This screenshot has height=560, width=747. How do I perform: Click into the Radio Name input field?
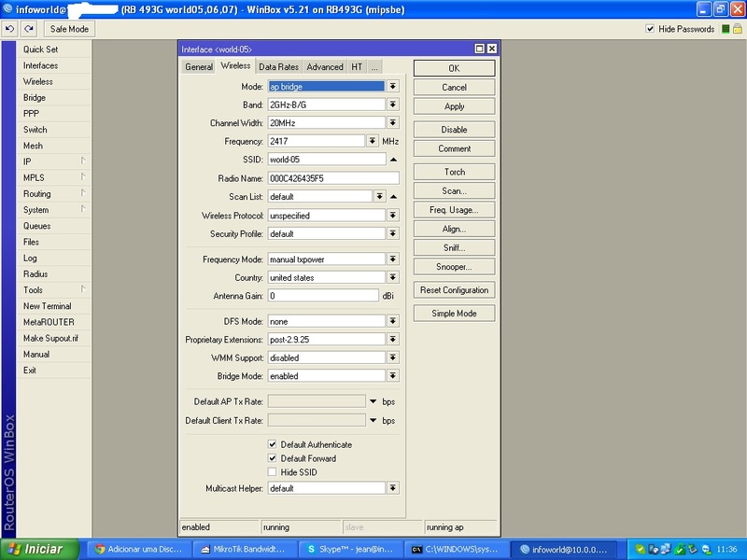(333, 178)
